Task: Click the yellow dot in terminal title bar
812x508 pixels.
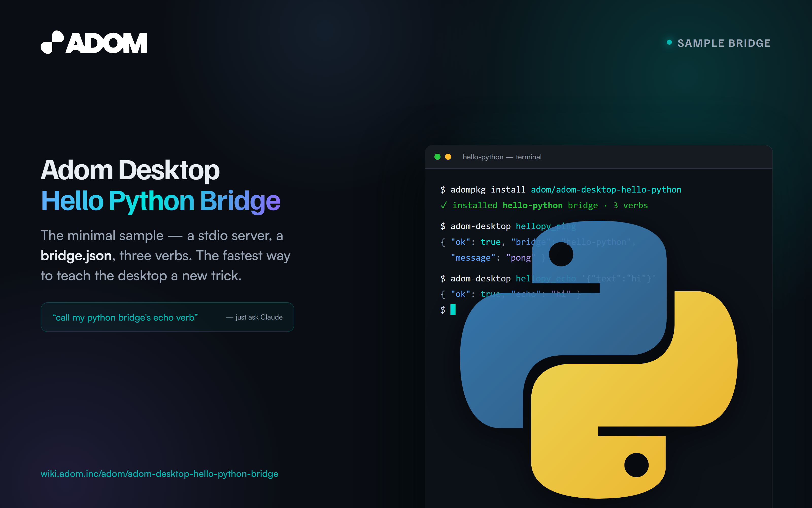Action: point(448,157)
